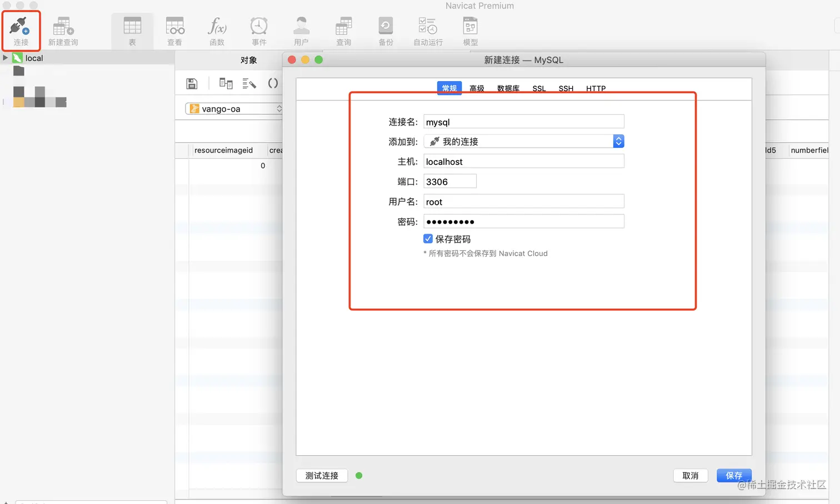Screen dimensions: 840x504
Task: Click the 用户名 field containing root
Action: pyautogui.click(x=524, y=201)
